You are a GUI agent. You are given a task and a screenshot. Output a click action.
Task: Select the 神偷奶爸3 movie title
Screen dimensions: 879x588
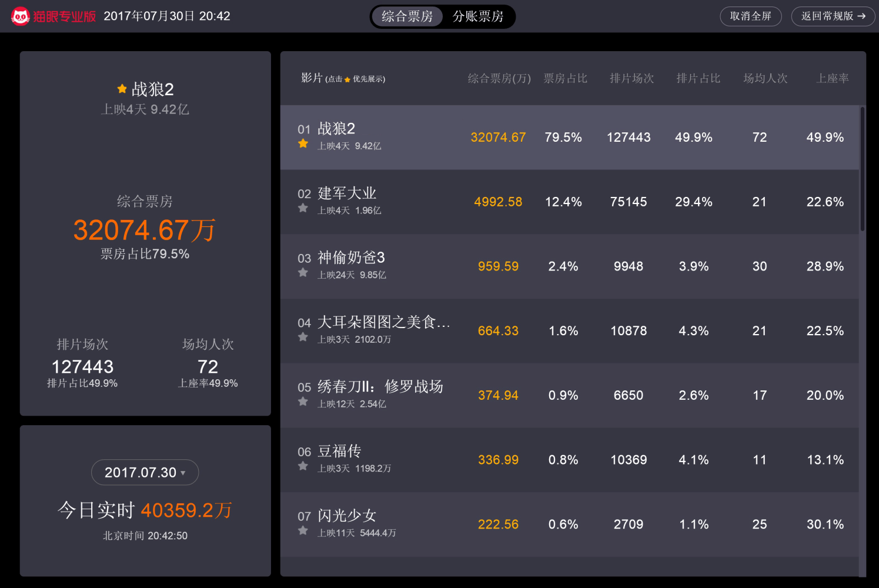click(x=351, y=258)
